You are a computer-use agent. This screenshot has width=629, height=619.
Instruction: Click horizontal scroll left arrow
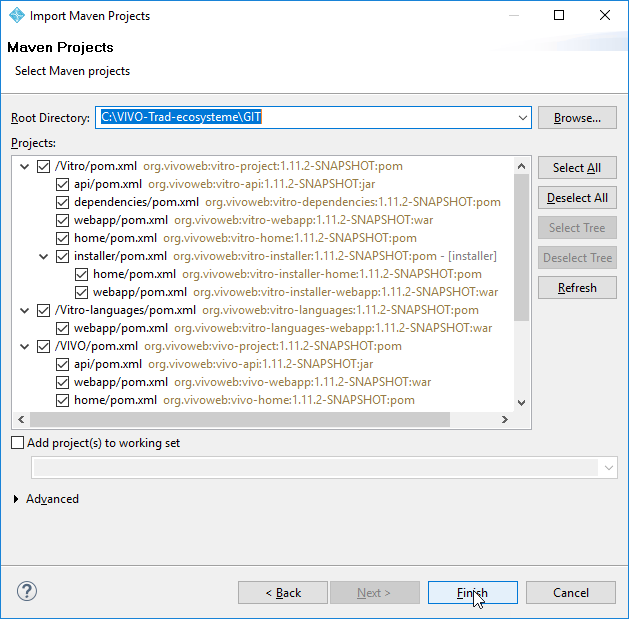pos(21,420)
